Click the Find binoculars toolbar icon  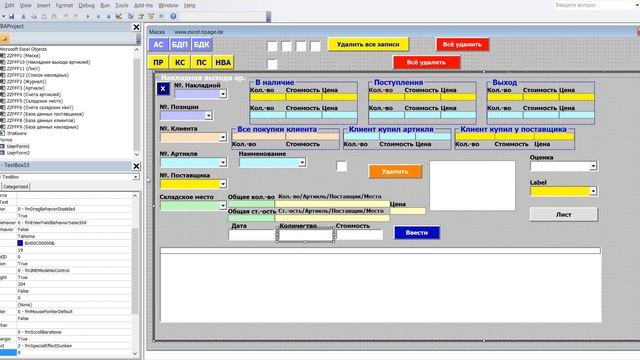point(54,16)
